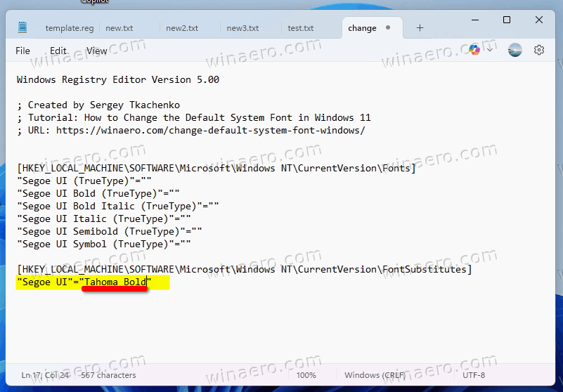
Task: Click the 'Tutorial: How to Change' comment line
Action: (193, 118)
